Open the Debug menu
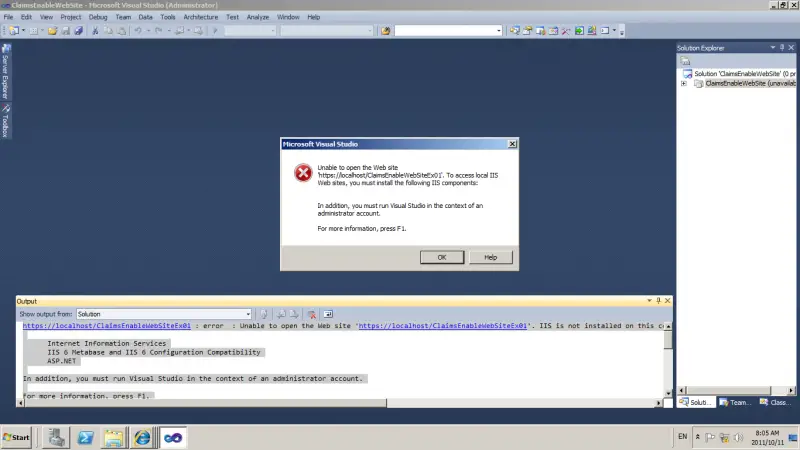The height and width of the screenshot is (450, 800). point(98,17)
